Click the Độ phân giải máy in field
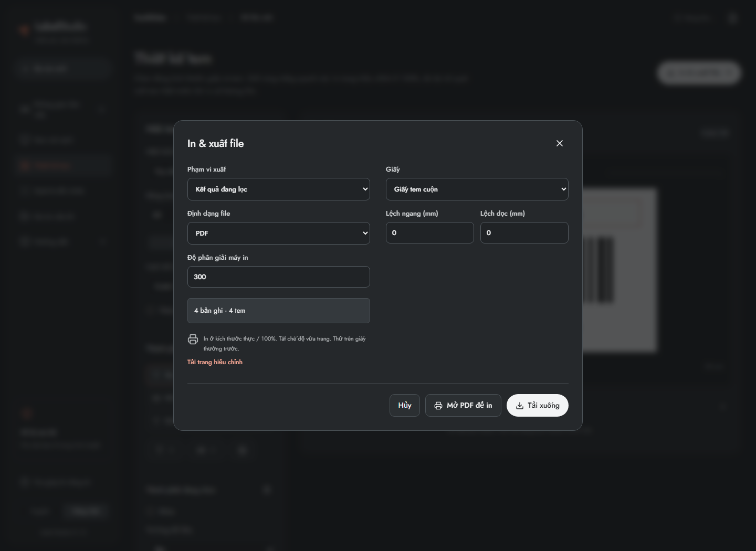Viewport: 756px width, 551px height. (x=279, y=277)
